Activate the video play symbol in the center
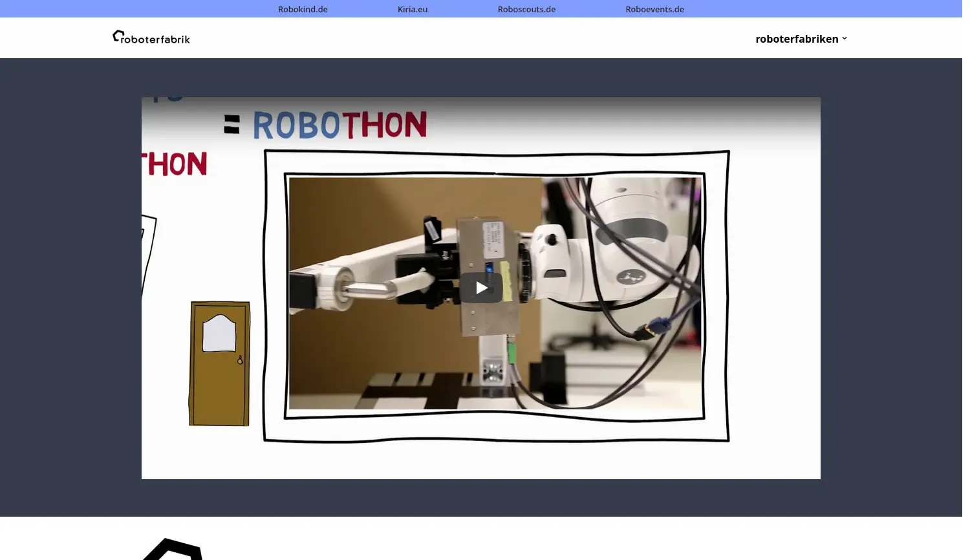 pyautogui.click(x=481, y=287)
